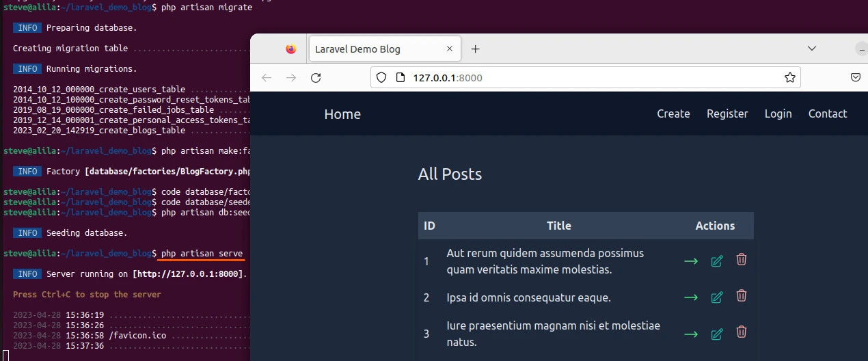Open a new tab with the plus button
Image resolution: width=868 pixels, height=361 pixels.
click(476, 49)
